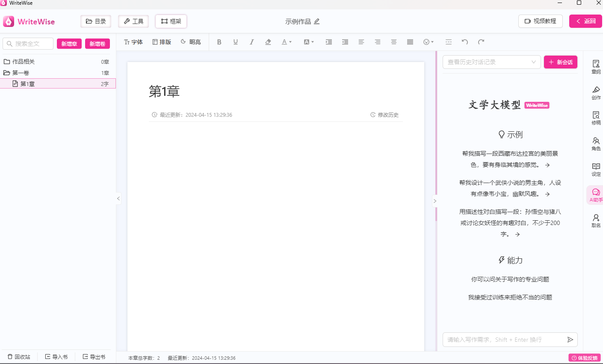Open the font color dropdown
603x364 pixels.
click(287, 42)
